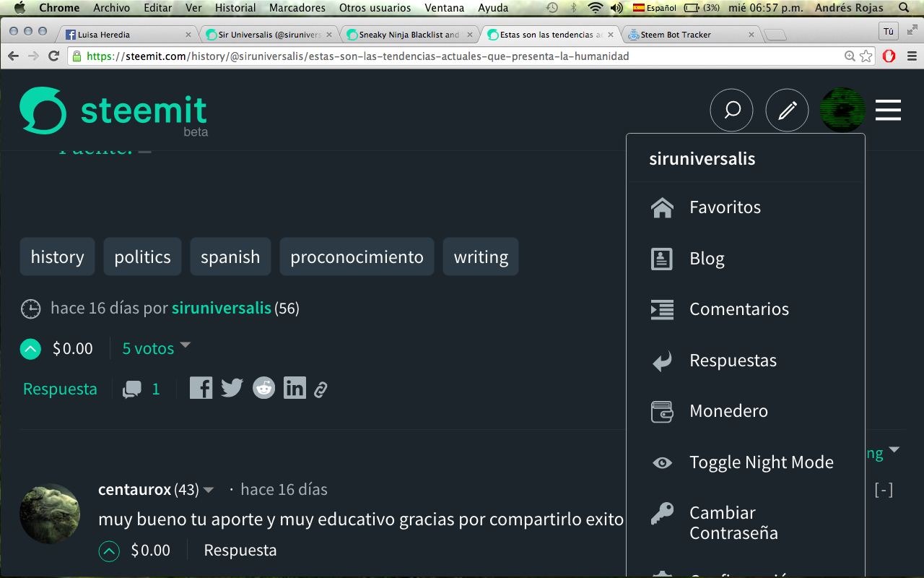Toggle Night Mode in the user menu
Viewport: 924px width, 578px height.
point(762,462)
